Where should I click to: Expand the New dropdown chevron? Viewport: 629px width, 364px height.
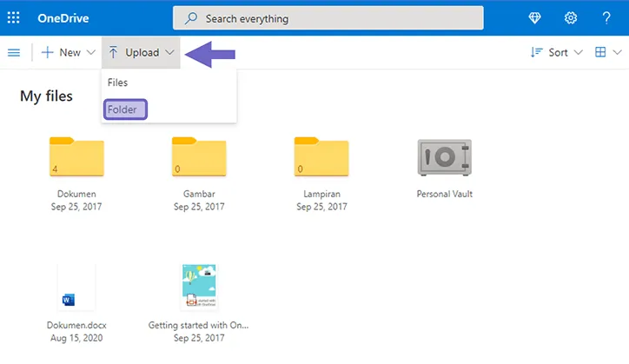point(91,53)
